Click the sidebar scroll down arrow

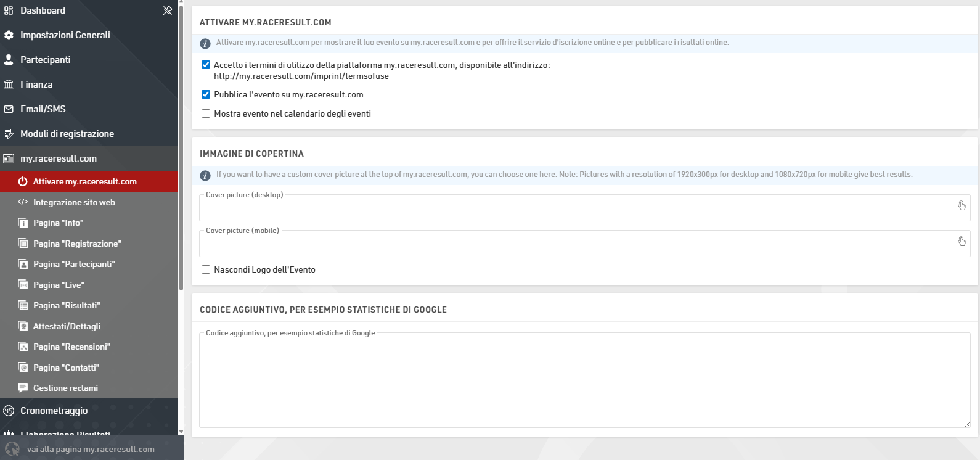click(x=181, y=432)
